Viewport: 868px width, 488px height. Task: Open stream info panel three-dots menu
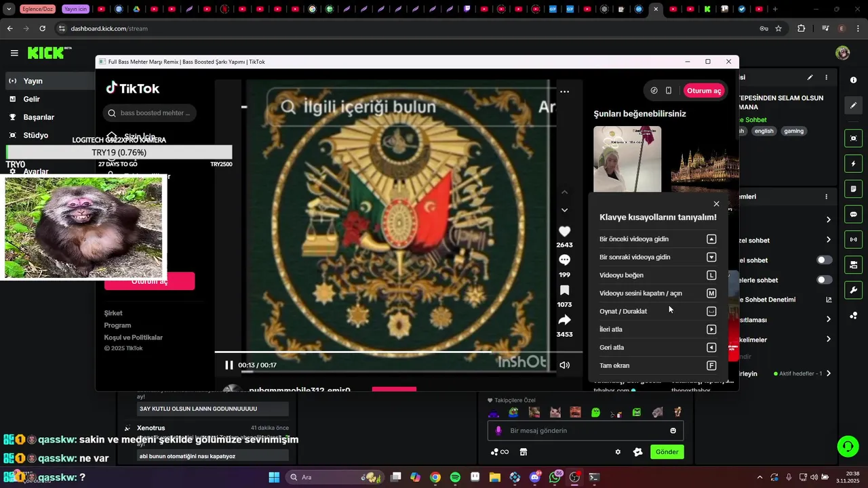coord(826,78)
